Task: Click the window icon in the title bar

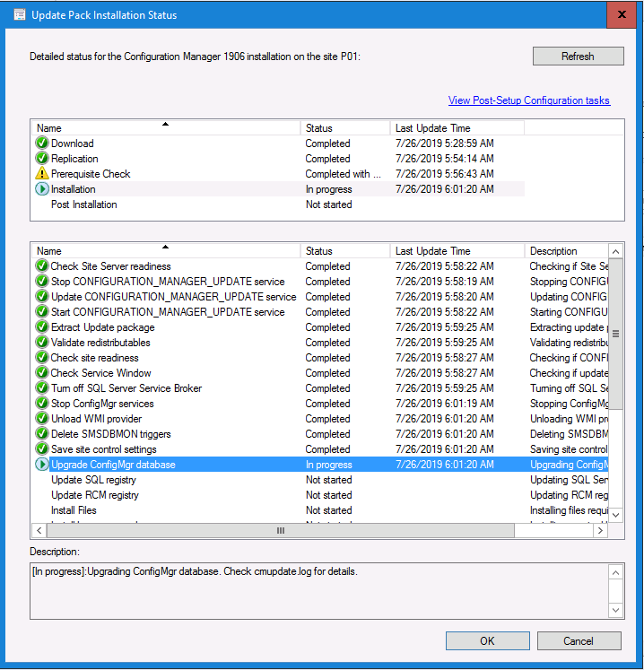Action: [x=20, y=15]
